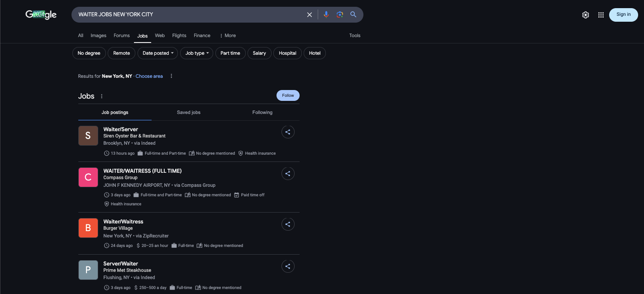This screenshot has width=644, height=294.
Task: Share the Siren Oyster Bar Waiter/Server job
Action: (x=288, y=132)
